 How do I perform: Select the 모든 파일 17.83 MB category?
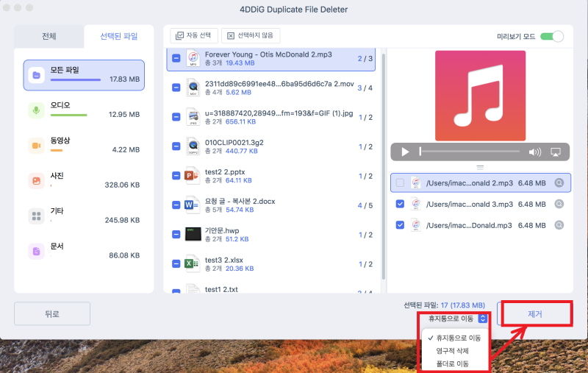[84, 75]
